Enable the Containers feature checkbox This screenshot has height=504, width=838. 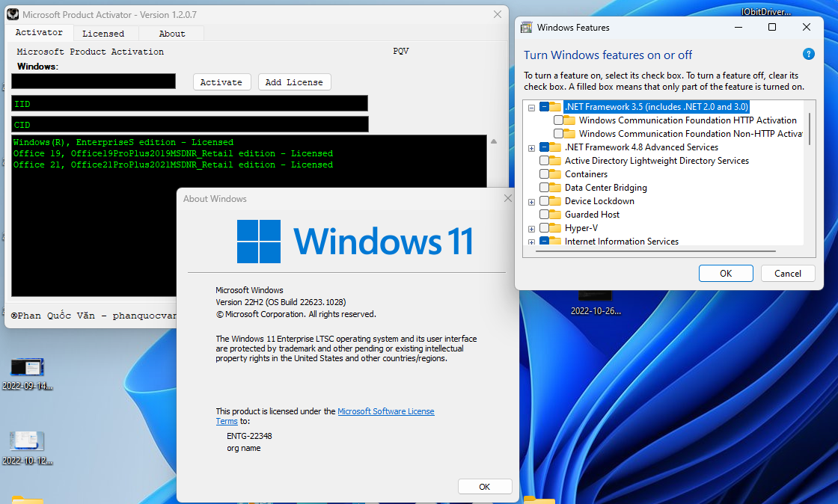click(x=544, y=174)
